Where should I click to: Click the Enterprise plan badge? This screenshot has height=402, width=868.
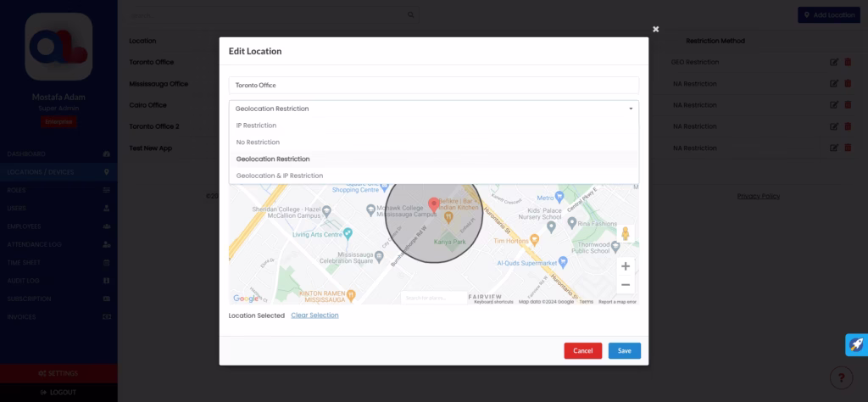coord(58,122)
